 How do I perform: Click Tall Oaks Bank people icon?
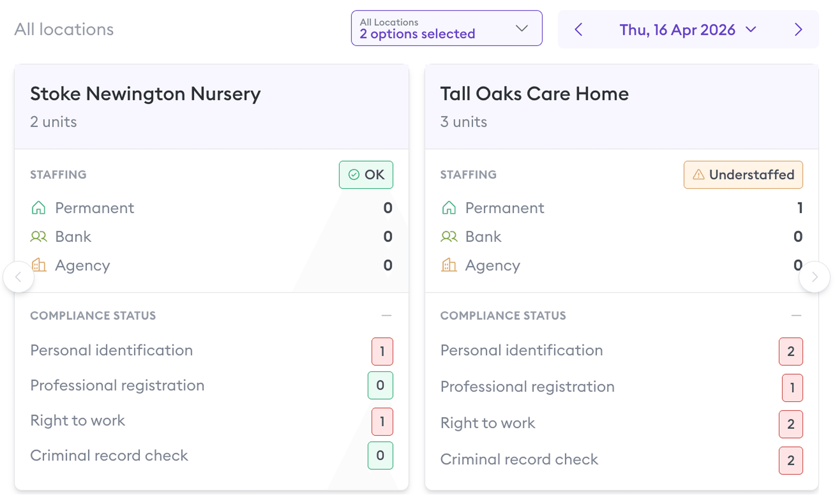pyautogui.click(x=449, y=236)
